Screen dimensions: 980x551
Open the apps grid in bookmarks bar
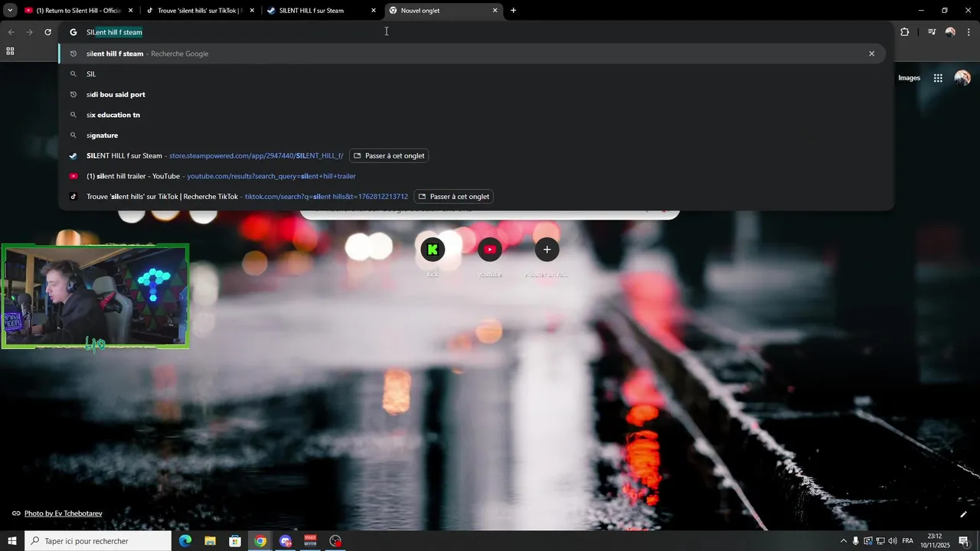(10, 51)
